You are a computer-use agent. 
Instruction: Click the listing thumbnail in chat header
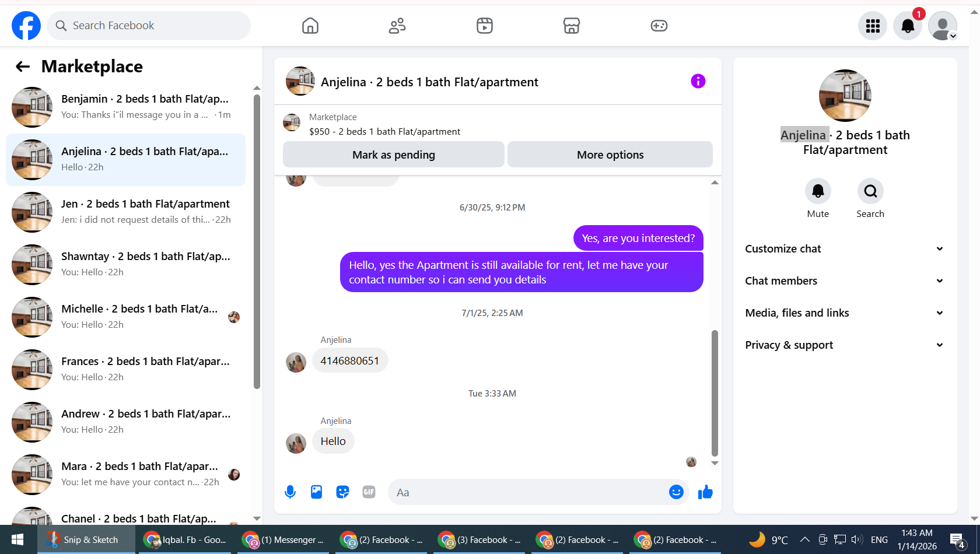[300, 81]
